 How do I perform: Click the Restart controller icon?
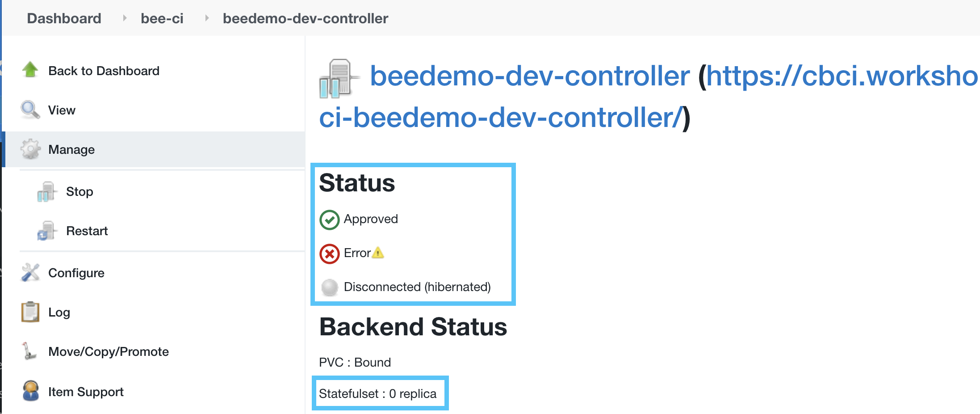pos(47,231)
